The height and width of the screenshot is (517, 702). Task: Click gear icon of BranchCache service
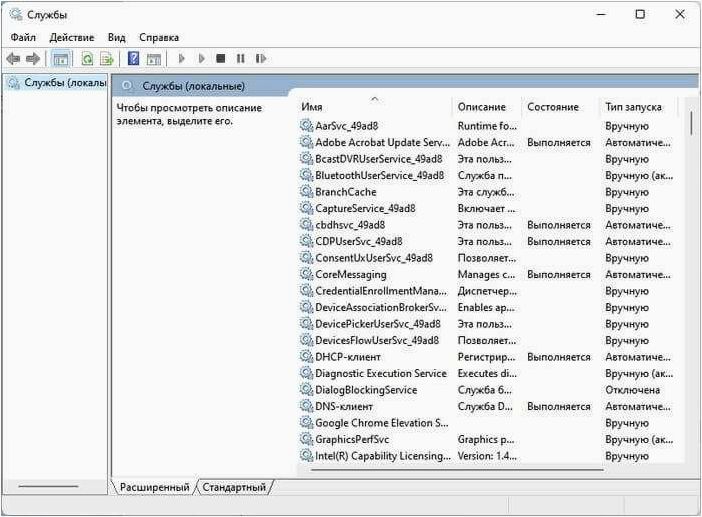coord(307,192)
